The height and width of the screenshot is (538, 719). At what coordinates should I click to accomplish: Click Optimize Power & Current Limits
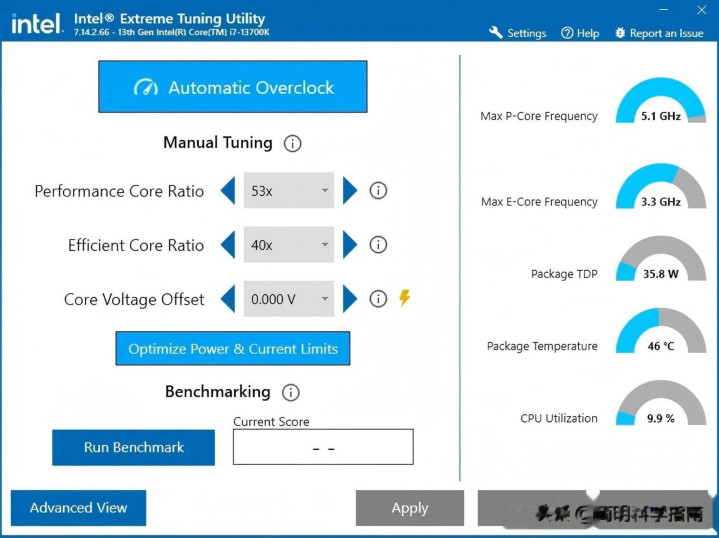tap(232, 349)
